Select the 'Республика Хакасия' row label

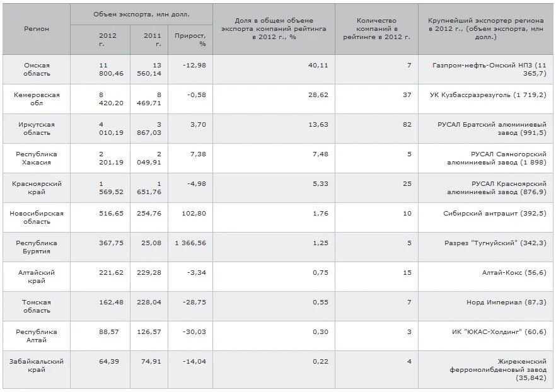pyautogui.click(x=37, y=158)
